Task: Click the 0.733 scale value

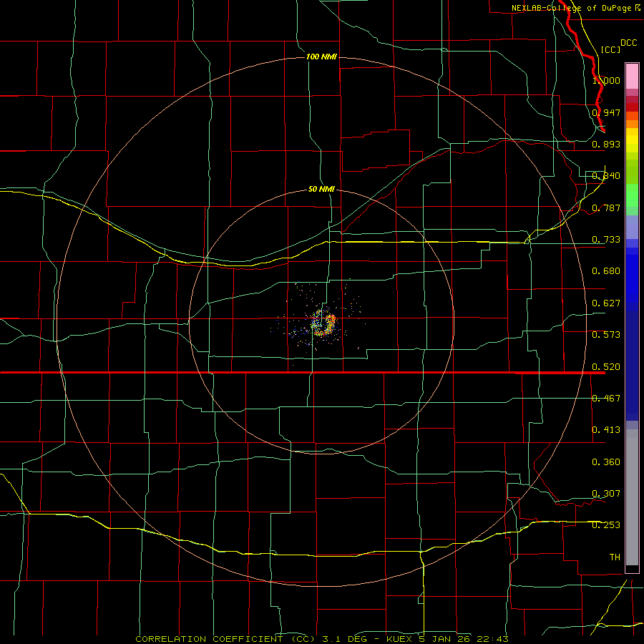Action: click(606, 240)
